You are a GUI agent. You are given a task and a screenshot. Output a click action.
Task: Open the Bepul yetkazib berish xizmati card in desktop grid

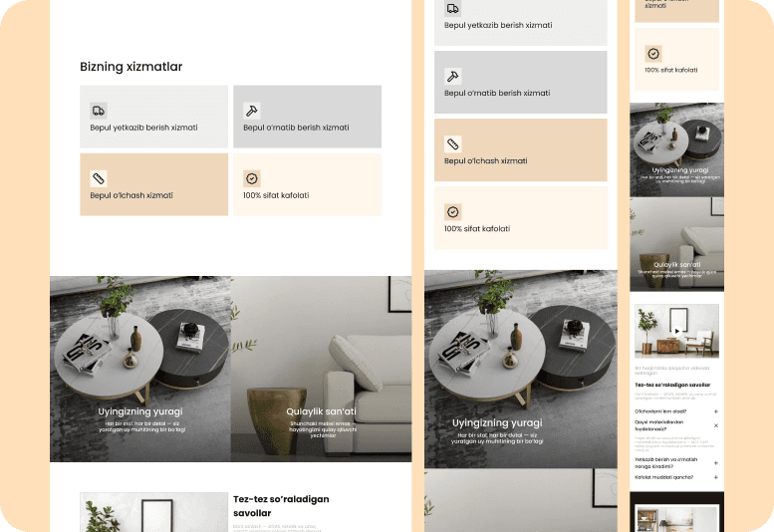[x=154, y=117]
